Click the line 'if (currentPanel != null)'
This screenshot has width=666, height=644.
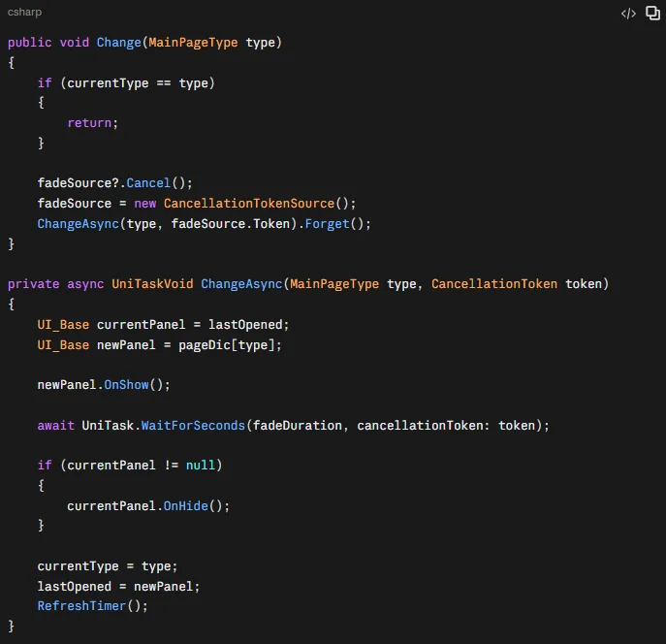coord(130,466)
